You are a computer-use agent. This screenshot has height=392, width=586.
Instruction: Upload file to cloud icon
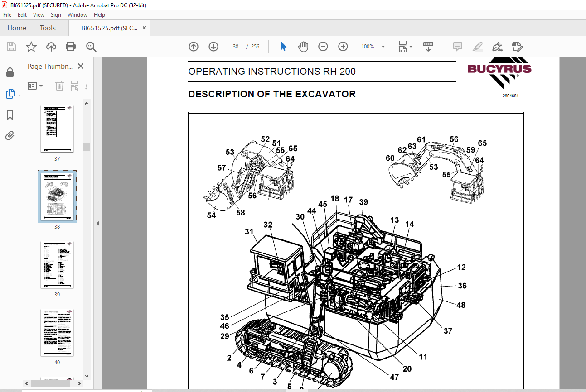point(51,47)
